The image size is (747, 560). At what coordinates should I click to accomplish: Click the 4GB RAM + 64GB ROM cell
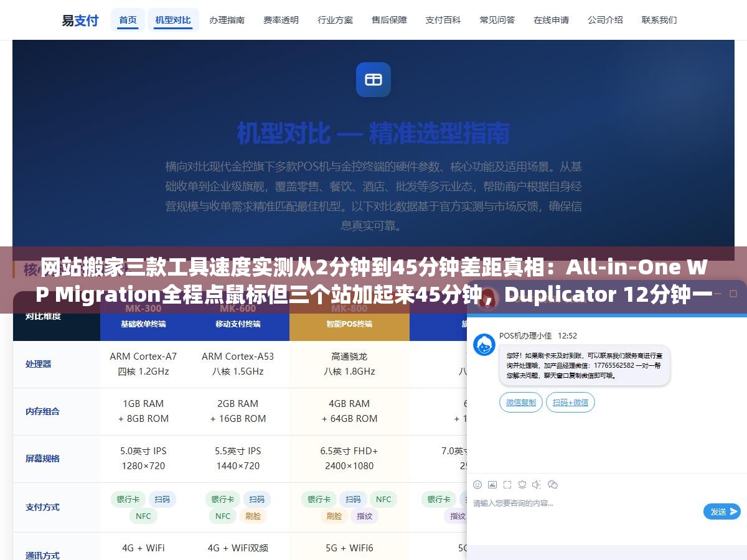[349, 411]
